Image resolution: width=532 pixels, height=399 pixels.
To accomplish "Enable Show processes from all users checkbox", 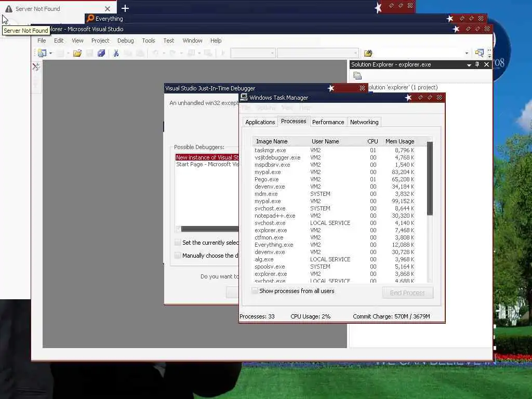I will [x=255, y=291].
